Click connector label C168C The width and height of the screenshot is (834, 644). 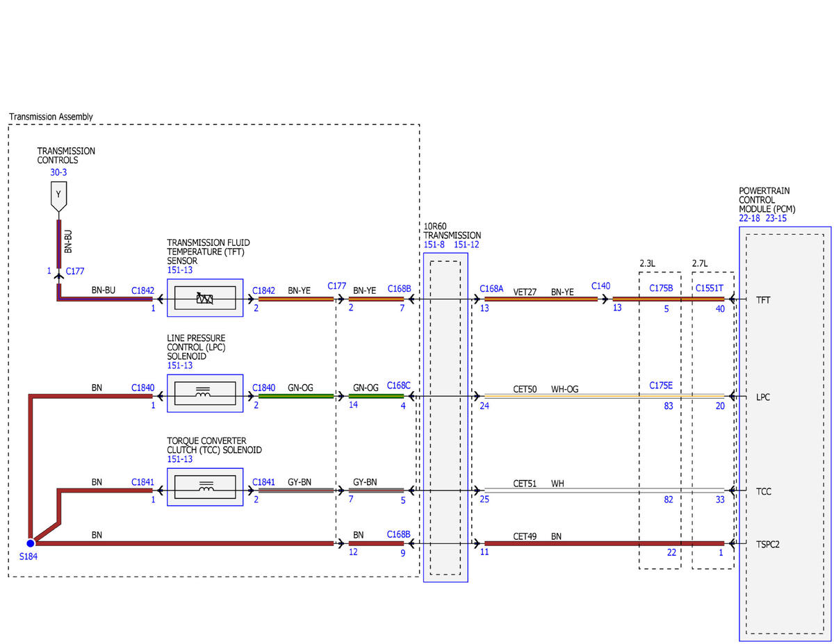click(x=399, y=385)
